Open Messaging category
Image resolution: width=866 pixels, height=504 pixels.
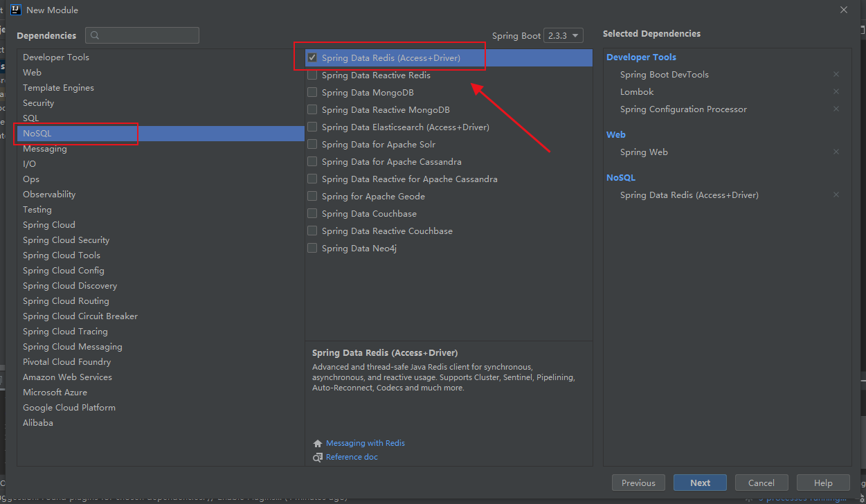click(x=161, y=148)
